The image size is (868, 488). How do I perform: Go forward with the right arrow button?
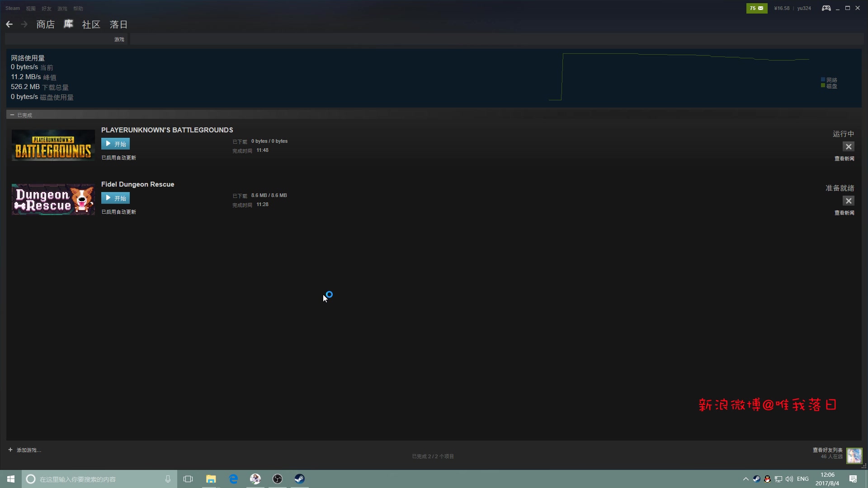[x=24, y=24]
